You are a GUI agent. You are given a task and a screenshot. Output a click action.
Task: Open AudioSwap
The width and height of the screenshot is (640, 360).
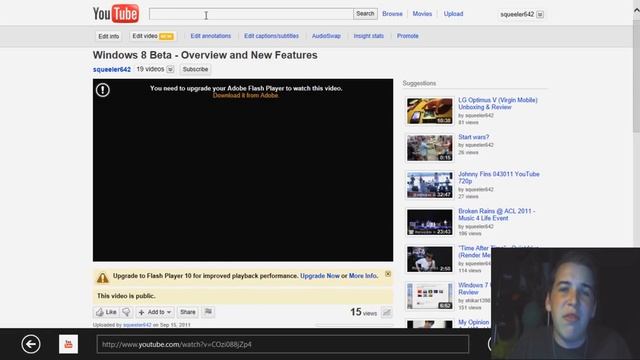[x=326, y=36]
